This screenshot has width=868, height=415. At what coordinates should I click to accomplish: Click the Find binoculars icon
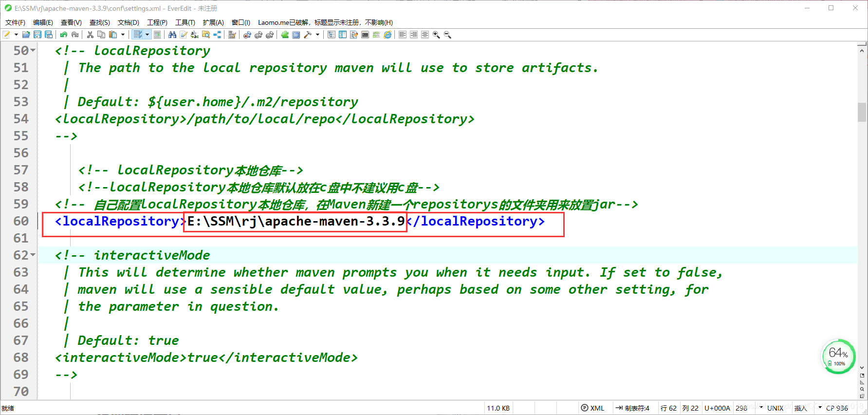(172, 35)
